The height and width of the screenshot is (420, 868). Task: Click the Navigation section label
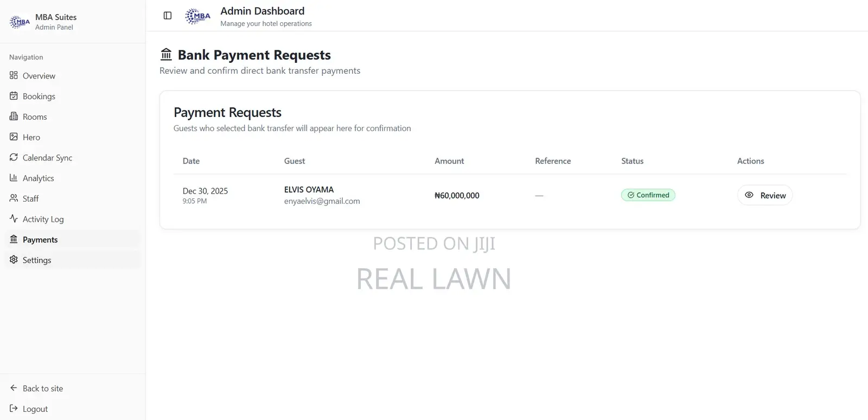pos(26,57)
